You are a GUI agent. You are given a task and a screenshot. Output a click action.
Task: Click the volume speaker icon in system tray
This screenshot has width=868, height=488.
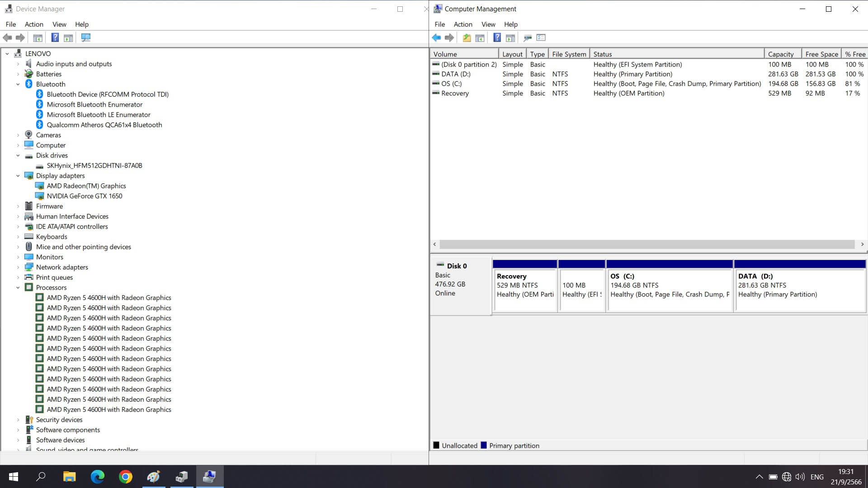800,477
